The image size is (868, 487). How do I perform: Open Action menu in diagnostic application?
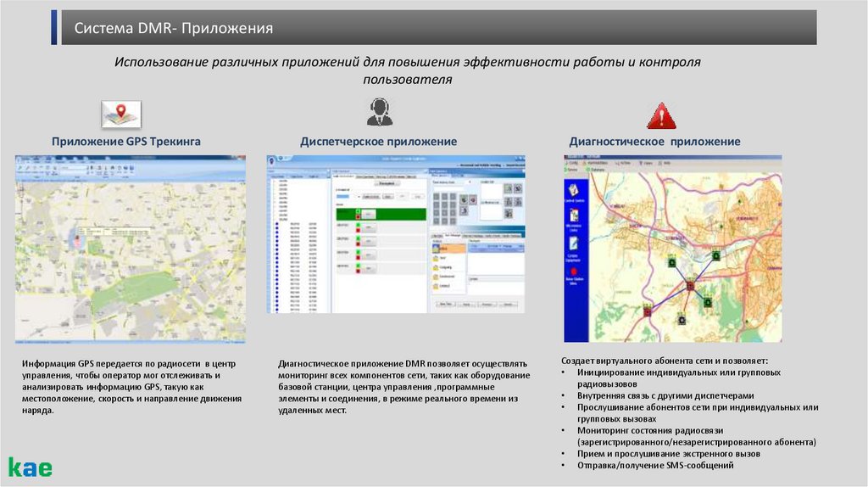click(x=622, y=163)
